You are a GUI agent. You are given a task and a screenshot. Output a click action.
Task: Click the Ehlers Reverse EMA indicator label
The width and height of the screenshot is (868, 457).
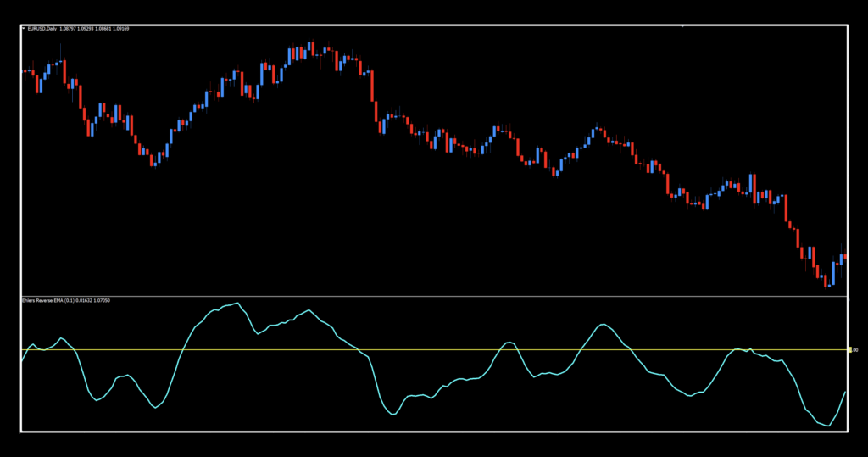pos(57,300)
